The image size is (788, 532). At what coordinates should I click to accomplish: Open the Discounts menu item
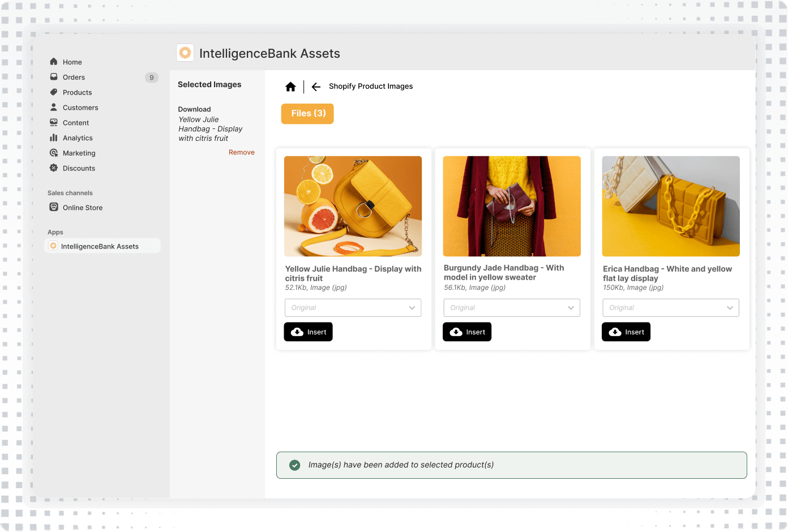pos(79,169)
